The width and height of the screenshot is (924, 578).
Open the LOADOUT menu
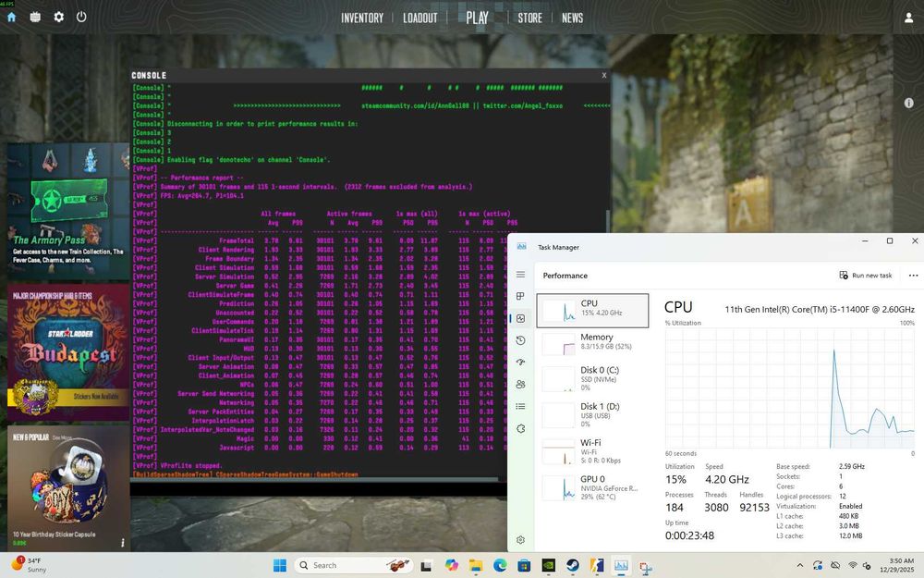click(x=420, y=18)
